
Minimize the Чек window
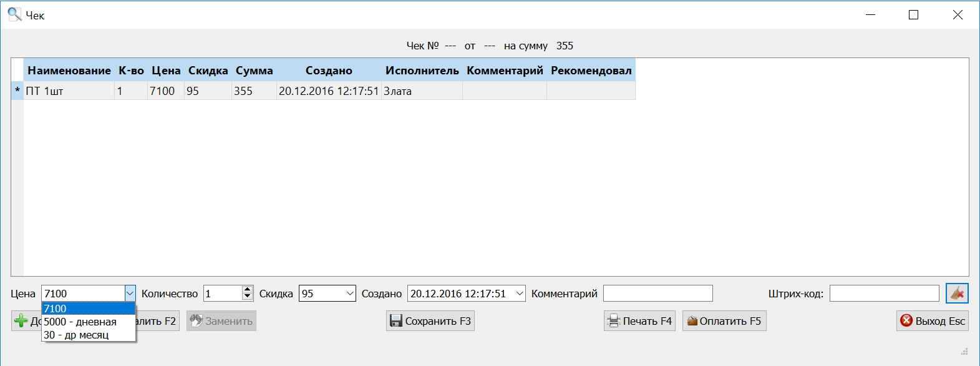point(870,14)
